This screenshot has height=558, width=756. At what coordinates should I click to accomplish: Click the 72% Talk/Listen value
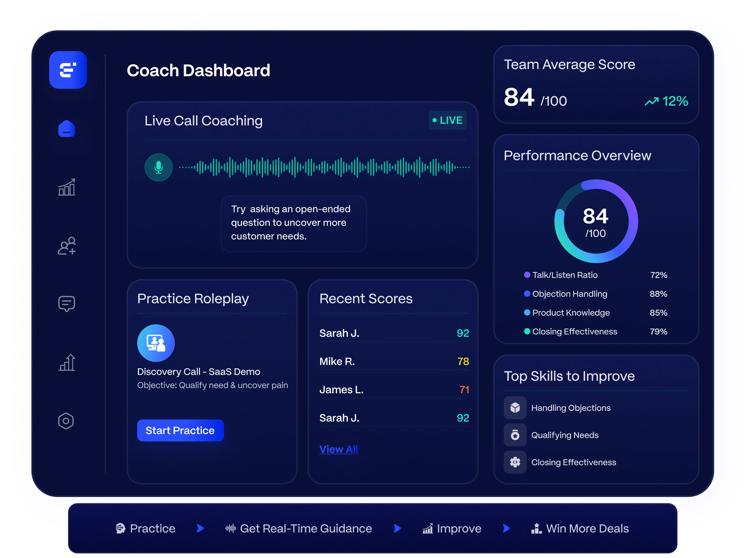click(659, 275)
